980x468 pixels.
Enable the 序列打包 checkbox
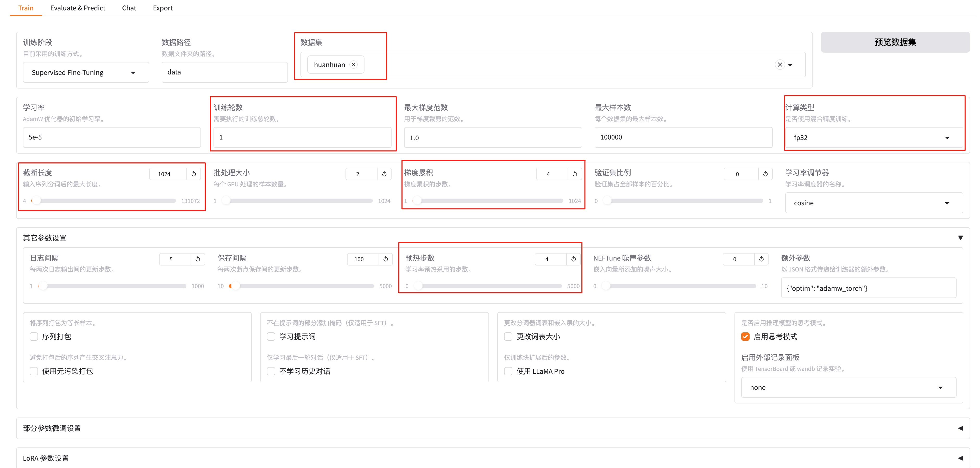(34, 337)
